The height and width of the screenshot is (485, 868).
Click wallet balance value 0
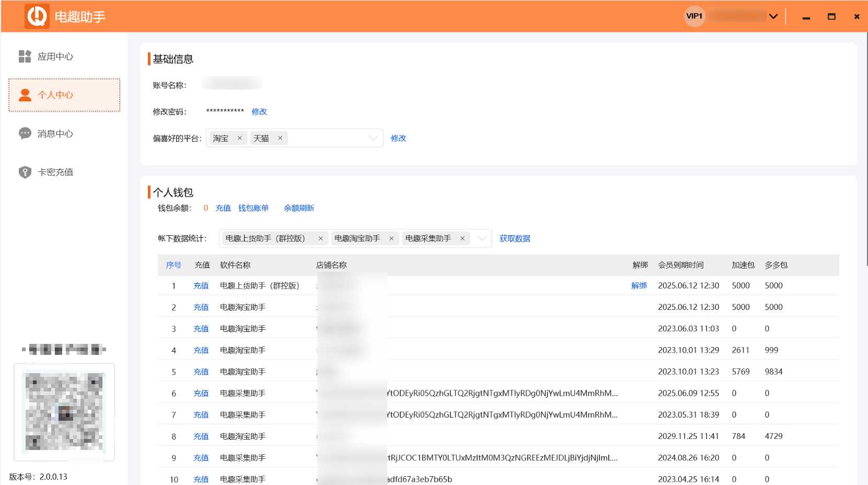coord(205,208)
